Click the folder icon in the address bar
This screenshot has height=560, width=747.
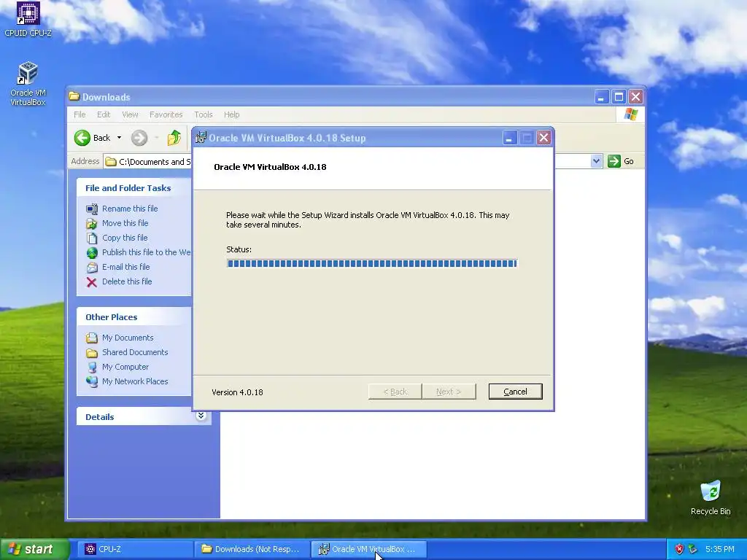pyautogui.click(x=111, y=161)
